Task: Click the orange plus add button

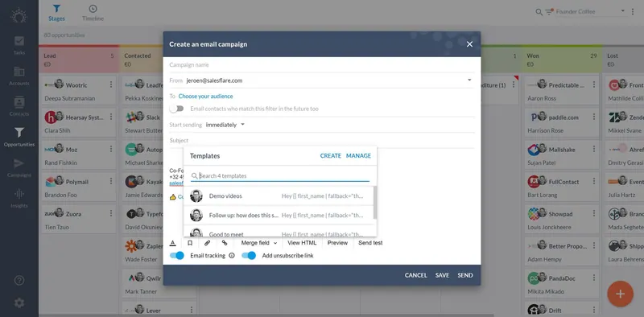Action: pyautogui.click(x=620, y=294)
